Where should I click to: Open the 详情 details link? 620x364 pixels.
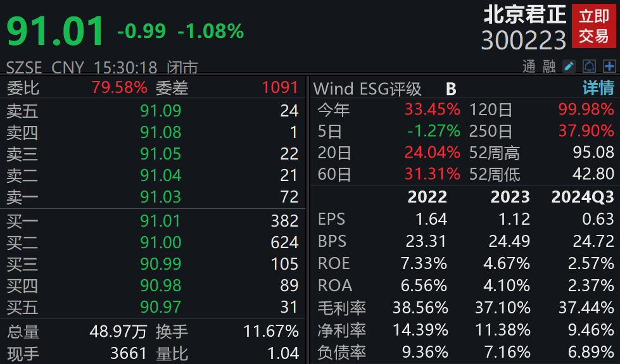598,88
